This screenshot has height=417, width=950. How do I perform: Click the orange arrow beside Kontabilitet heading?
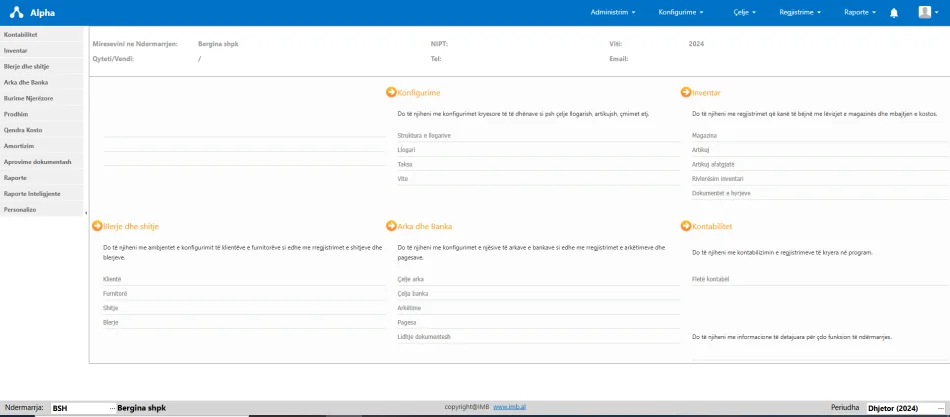(686, 225)
